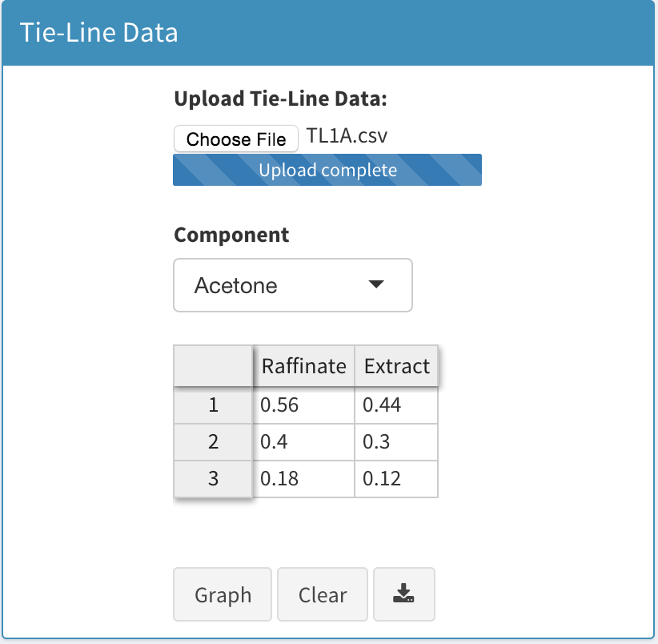Select row 1 header in table
The width and height of the screenshot is (658, 644).
tap(214, 405)
